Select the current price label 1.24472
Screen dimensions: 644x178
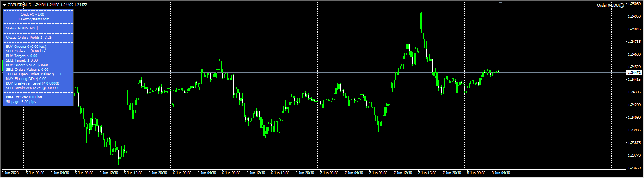point(634,72)
